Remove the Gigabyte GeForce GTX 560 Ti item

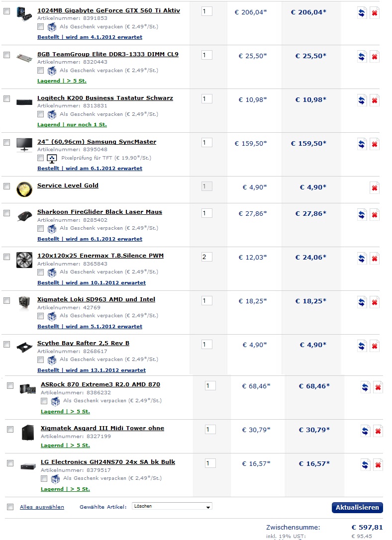[x=375, y=13]
